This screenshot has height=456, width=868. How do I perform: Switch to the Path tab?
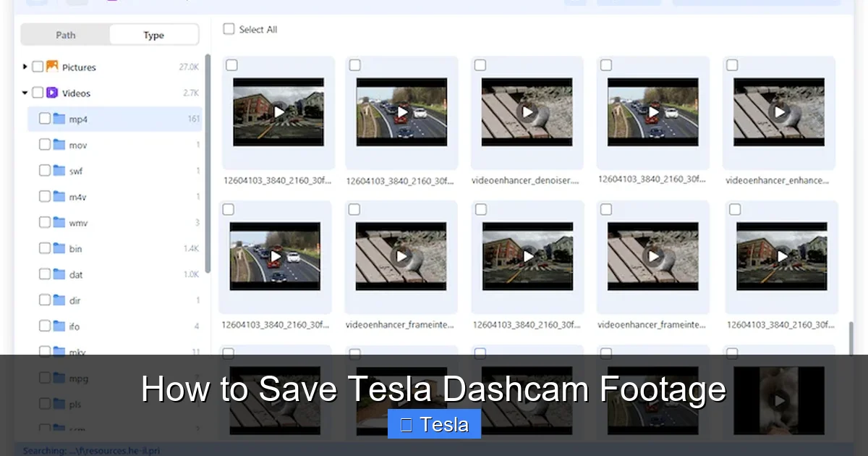click(66, 35)
